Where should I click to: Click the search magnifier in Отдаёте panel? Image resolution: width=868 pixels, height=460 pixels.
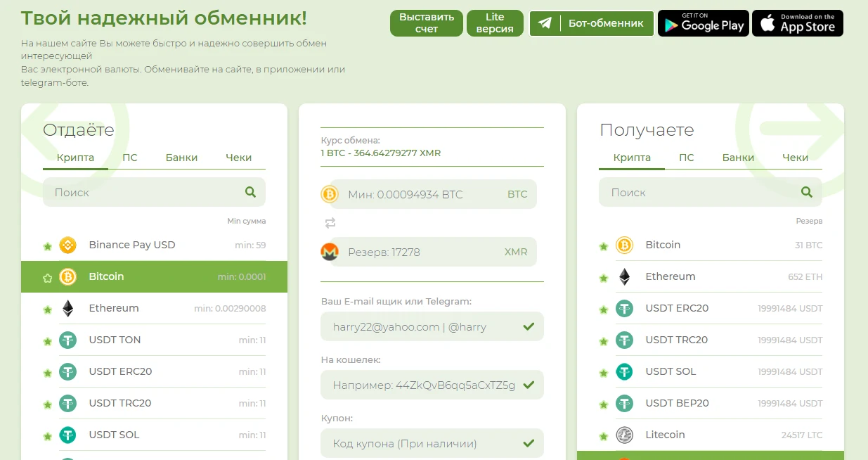(x=251, y=192)
